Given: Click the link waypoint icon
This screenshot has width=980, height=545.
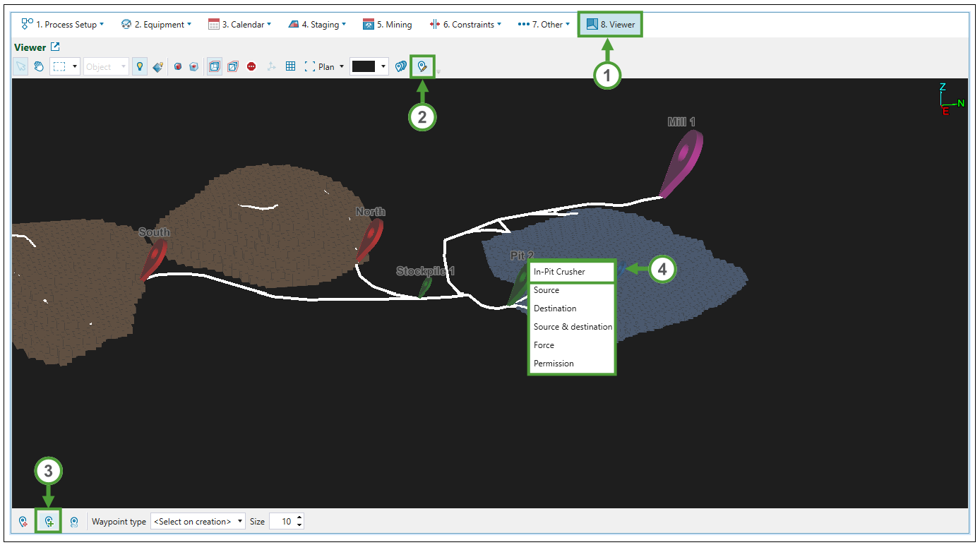Looking at the screenshot, I should coord(74,522).
